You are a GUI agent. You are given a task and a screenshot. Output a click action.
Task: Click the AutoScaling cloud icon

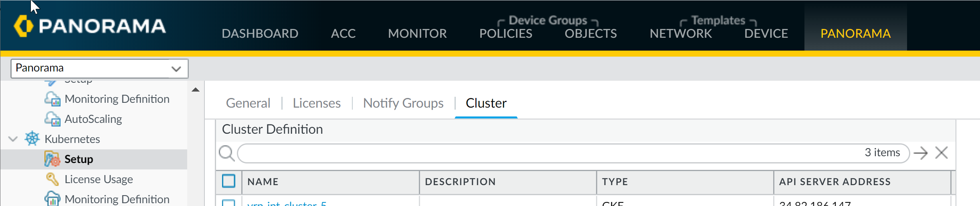click(52, 119)
